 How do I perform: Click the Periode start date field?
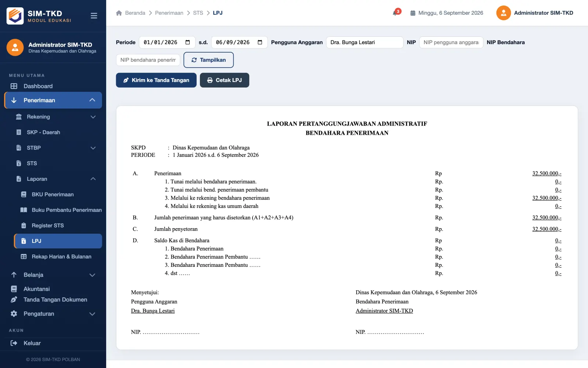pos(167,42)
